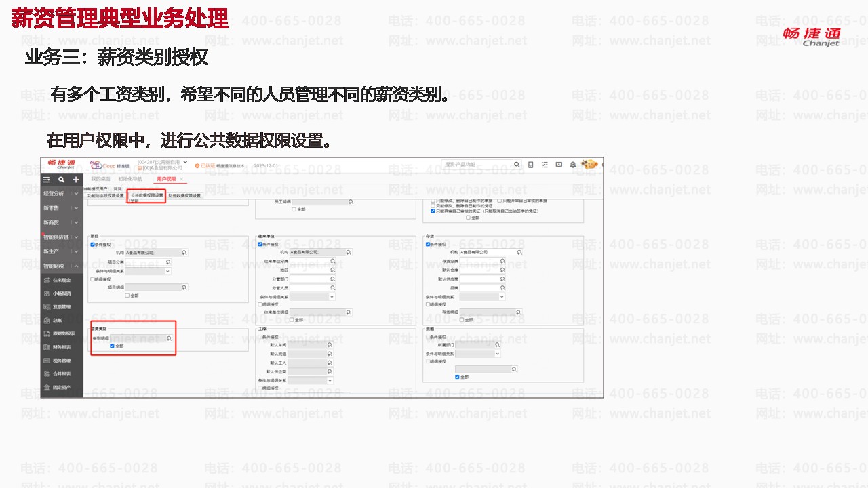The image size is (868, 488).
Task: Expand the 新商贸 sidebar group
Action: coord(76,222)
